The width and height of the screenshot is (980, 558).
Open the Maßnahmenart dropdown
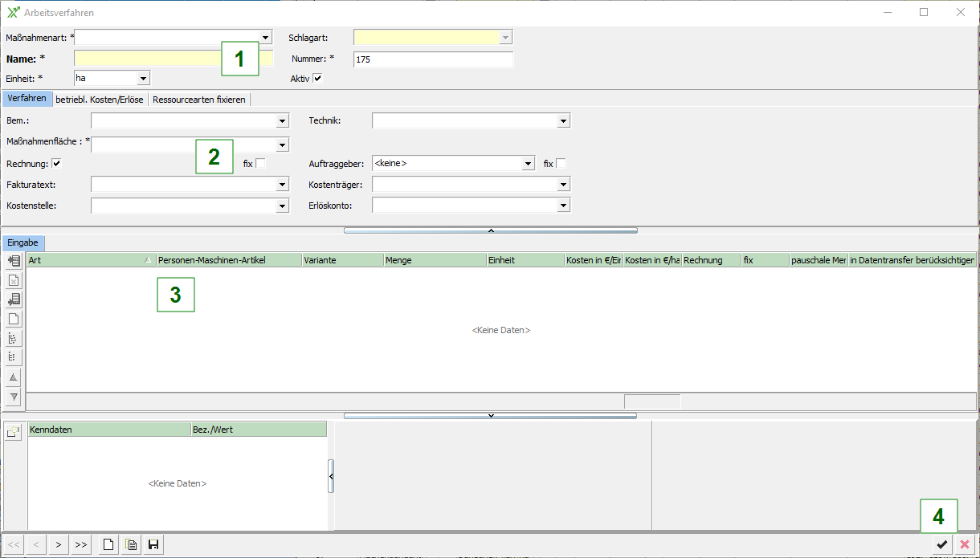265,37
